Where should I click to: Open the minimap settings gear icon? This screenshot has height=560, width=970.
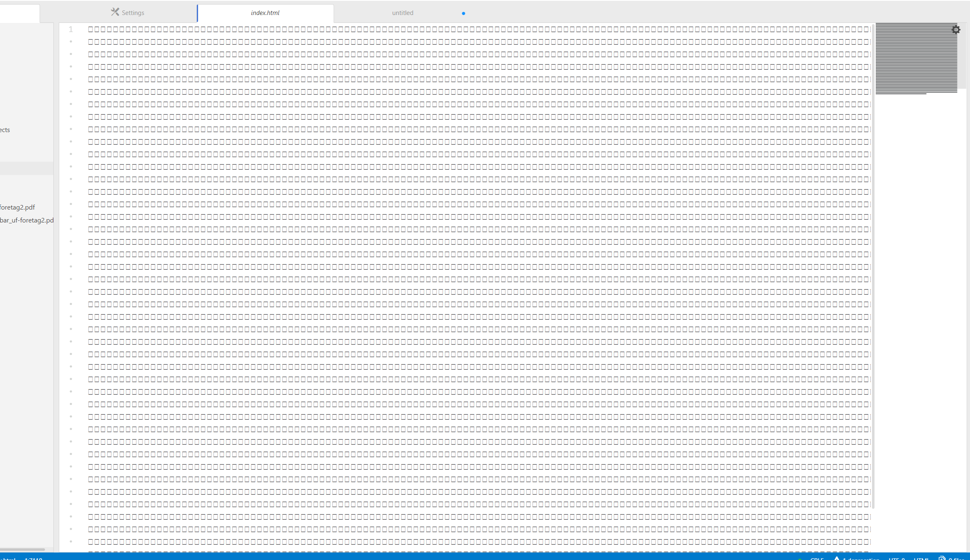tap(956, 30)
